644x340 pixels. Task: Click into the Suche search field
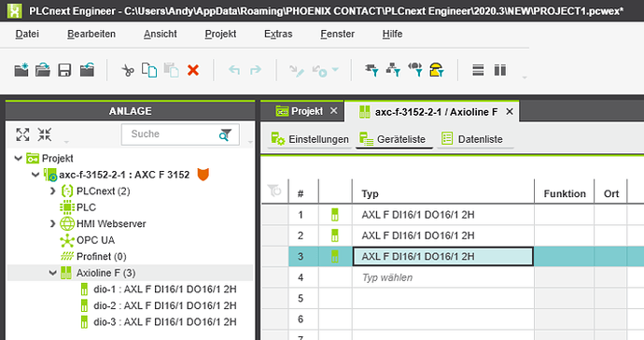click(180, 135)
